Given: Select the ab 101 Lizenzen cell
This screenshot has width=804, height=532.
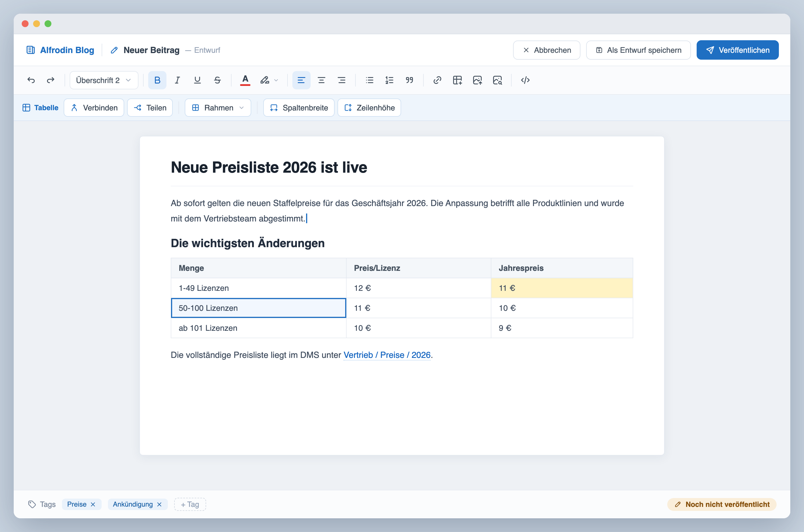Looking at the screenshot, I should (x=258, y=328).
